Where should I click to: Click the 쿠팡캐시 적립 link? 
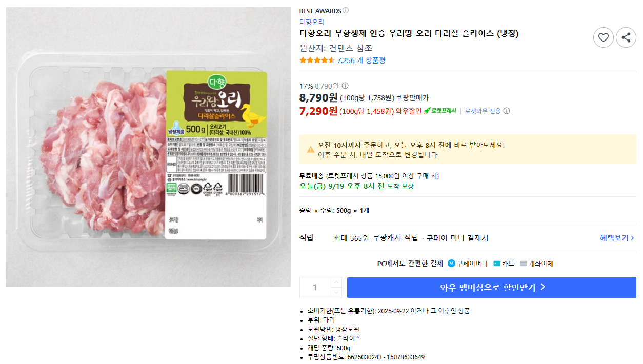tap(395, 238)
